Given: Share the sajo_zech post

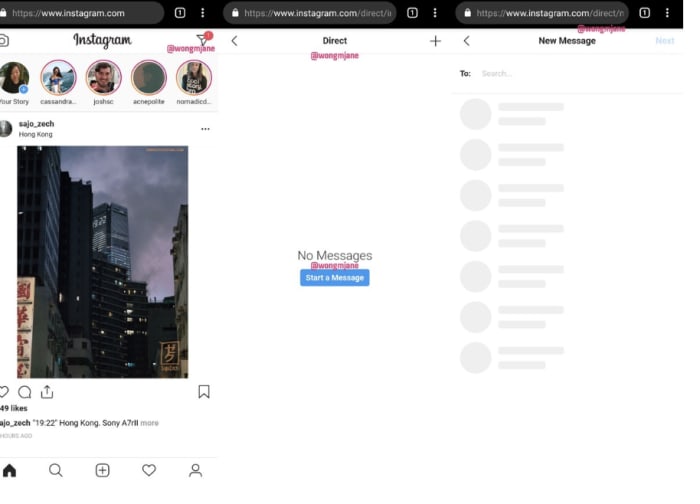Looking at the screenshot, I should click(x=47, y=392).
